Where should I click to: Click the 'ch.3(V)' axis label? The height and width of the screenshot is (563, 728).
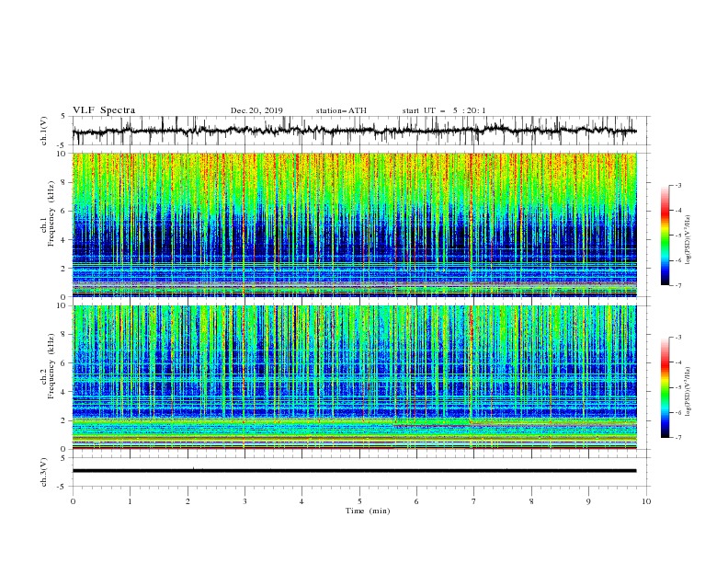(x=44, y=472)
